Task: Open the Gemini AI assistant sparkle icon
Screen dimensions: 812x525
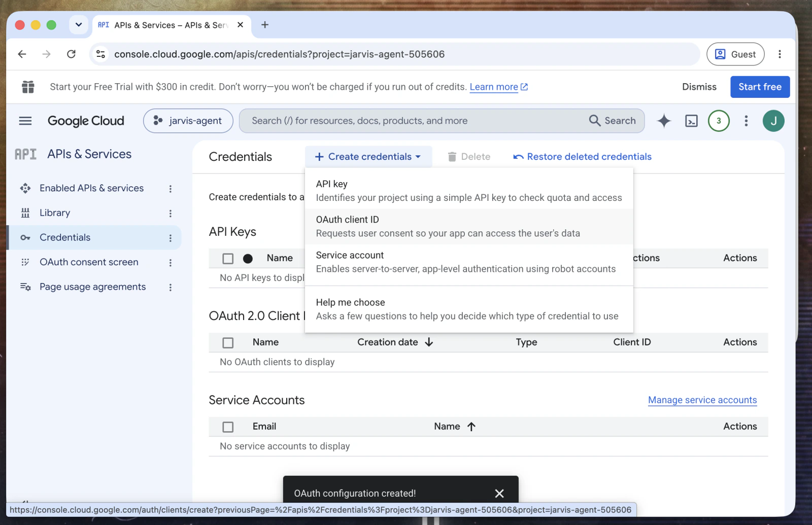Action: click(664, 121)
